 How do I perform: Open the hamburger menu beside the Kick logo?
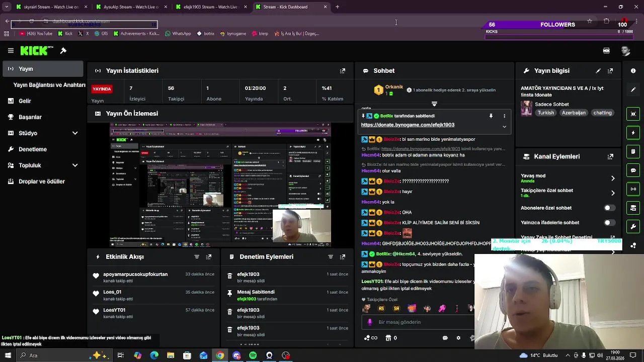11,51
